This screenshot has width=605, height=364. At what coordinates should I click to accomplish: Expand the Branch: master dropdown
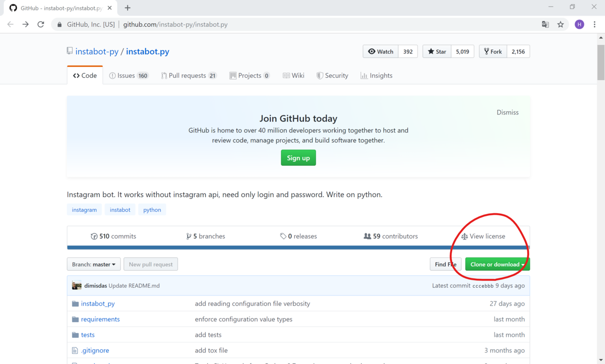tap(94, 264)
